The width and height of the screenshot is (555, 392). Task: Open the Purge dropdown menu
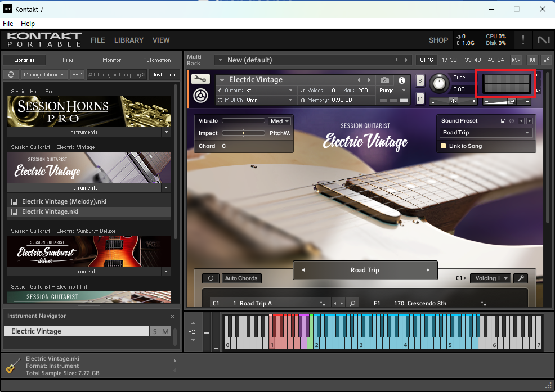392,91
